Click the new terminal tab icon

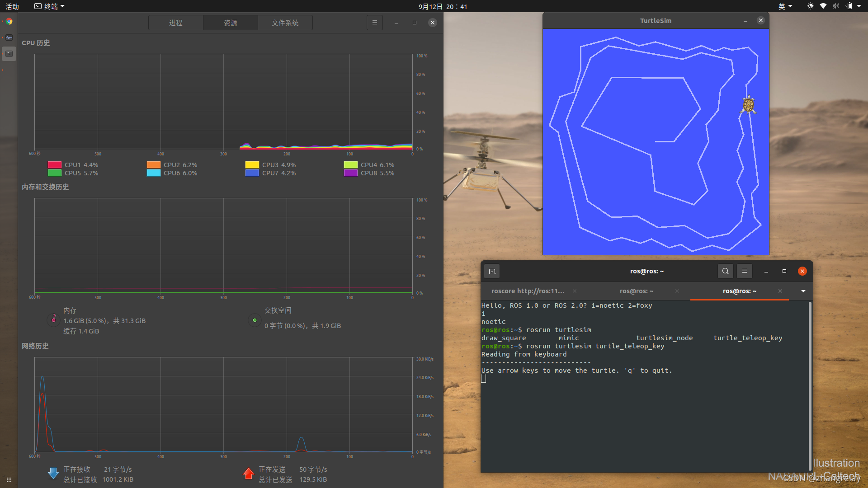click(492, 271)
